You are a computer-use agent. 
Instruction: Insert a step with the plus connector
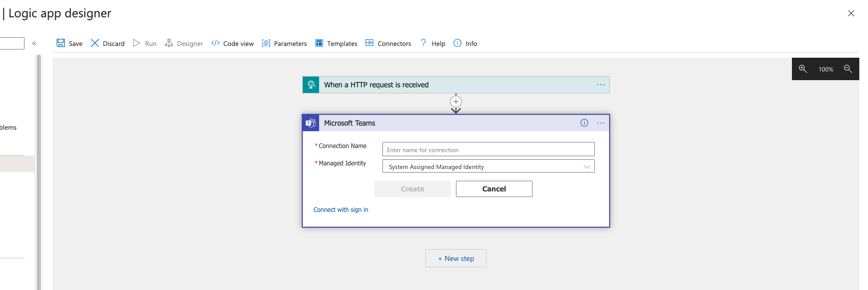coord(456,102)
